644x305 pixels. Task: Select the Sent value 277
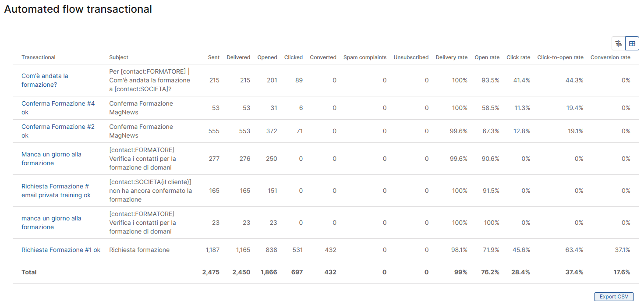pos(214,159)
